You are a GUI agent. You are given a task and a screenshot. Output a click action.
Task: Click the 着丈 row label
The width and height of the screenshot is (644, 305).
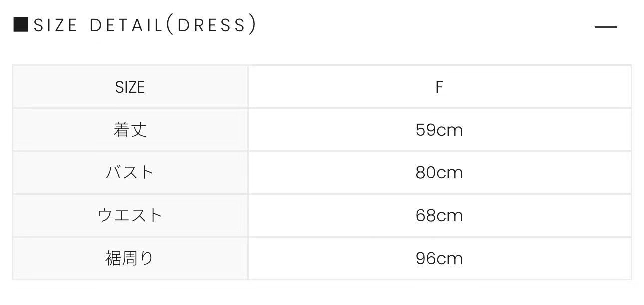130,130
